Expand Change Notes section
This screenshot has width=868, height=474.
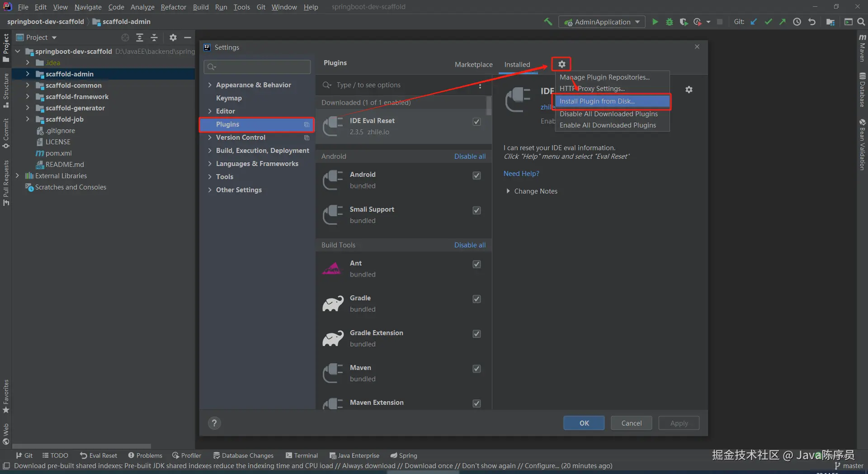[508, 191]
